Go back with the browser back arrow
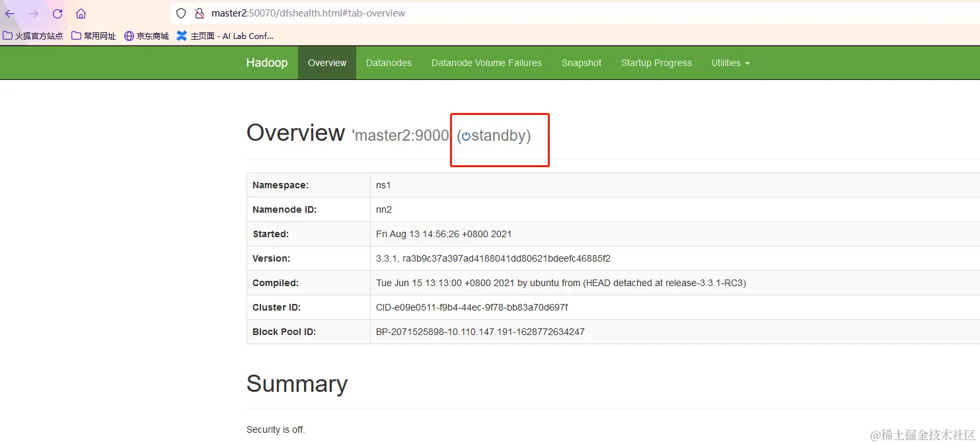This screenshot has height=446, width=980. click(11, 13)
